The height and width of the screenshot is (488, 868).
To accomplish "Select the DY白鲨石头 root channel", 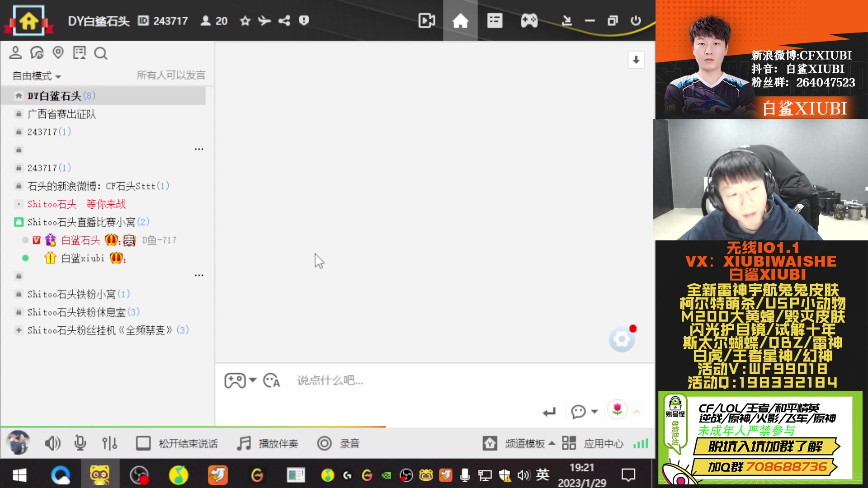I will pyautogui.click(x=104, y=96).
